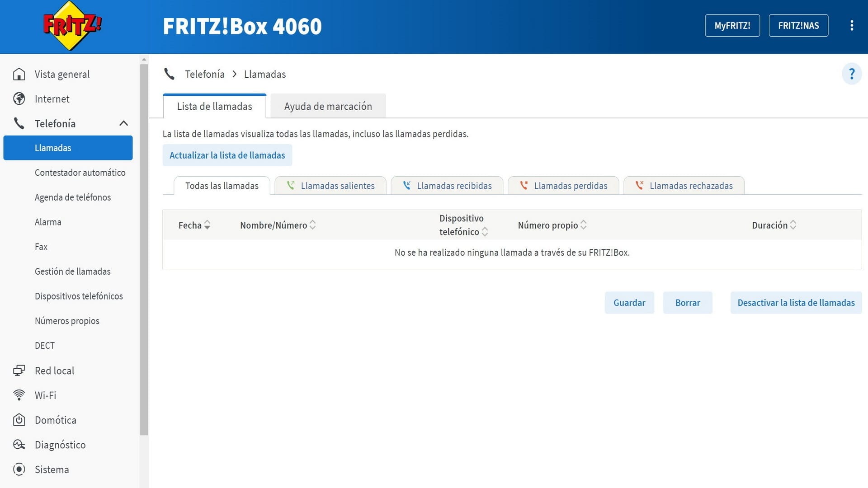Click the outgoing calls phone icon
Screen dimensions: 868x488
tap(291, 185)
